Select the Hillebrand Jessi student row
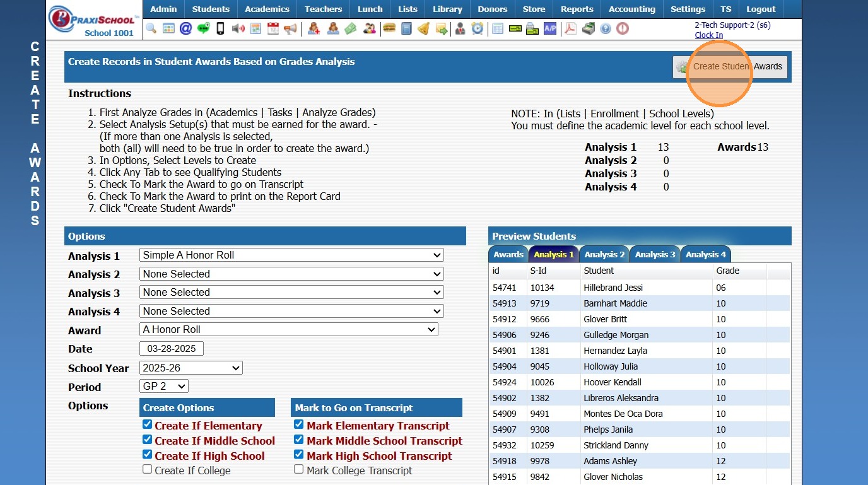 (613, 288)
